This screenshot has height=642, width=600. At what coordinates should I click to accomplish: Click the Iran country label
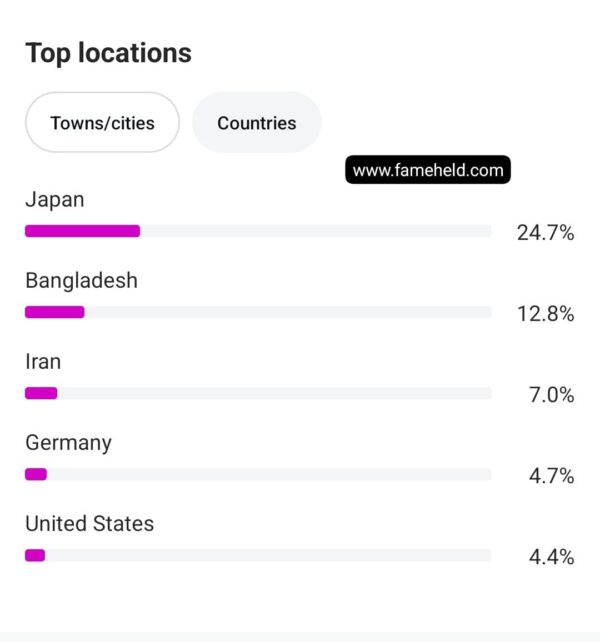click(x=43, y=361)
